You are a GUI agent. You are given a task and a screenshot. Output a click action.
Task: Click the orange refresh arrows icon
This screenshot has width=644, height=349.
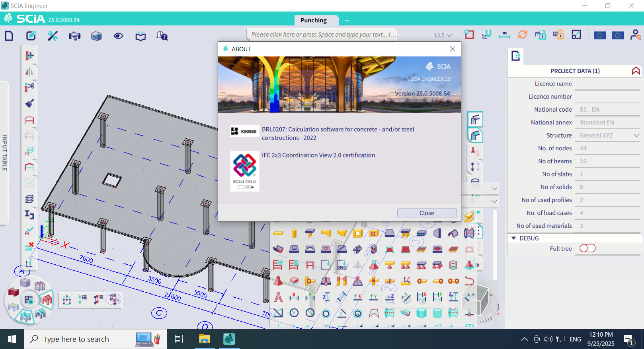tap(522, 35)
